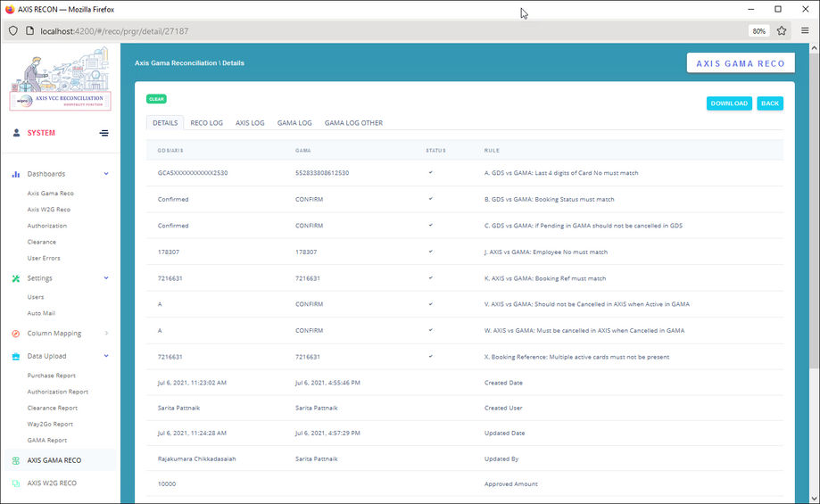Switch to the GAMA LOG OTHER tab
The image size is (820, 504).
pyautogui.click(x=353, y=123)
